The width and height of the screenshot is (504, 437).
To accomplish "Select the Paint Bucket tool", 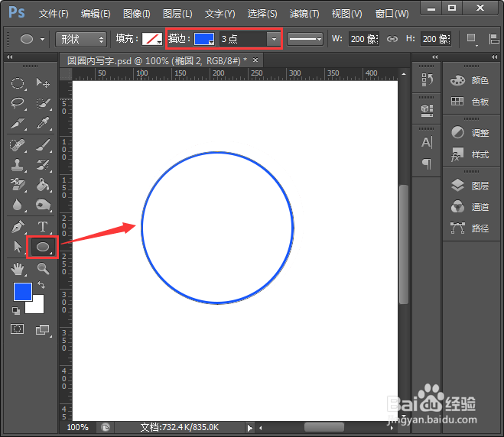I will click(x=43, y=185).
